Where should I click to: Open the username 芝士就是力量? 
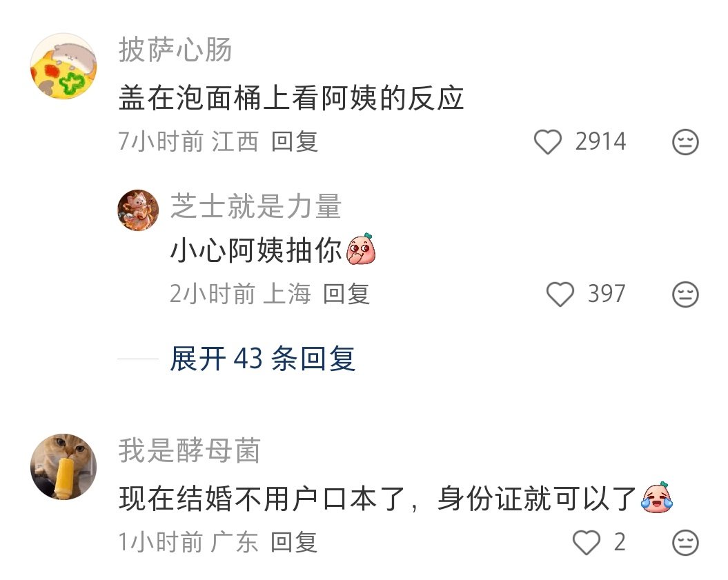click(256, 206)
